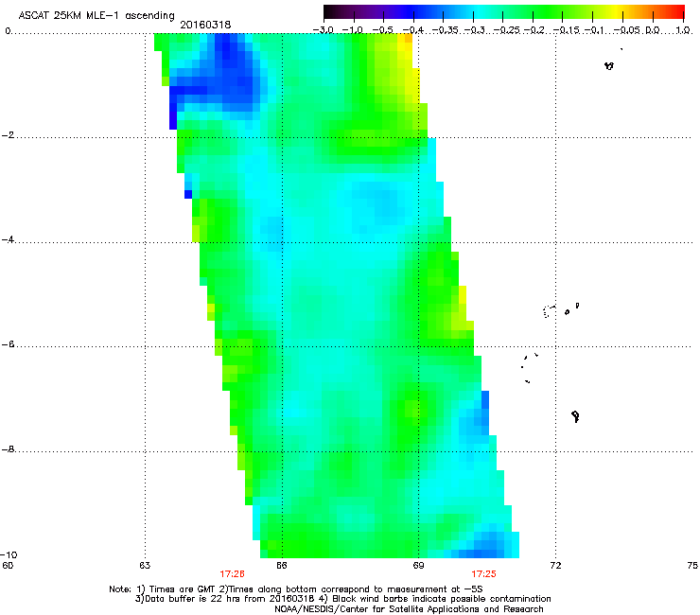Viewport: 700px width, 615px height.
Task: Click the colorbar label -0.15
Action: tap(567, 30)
